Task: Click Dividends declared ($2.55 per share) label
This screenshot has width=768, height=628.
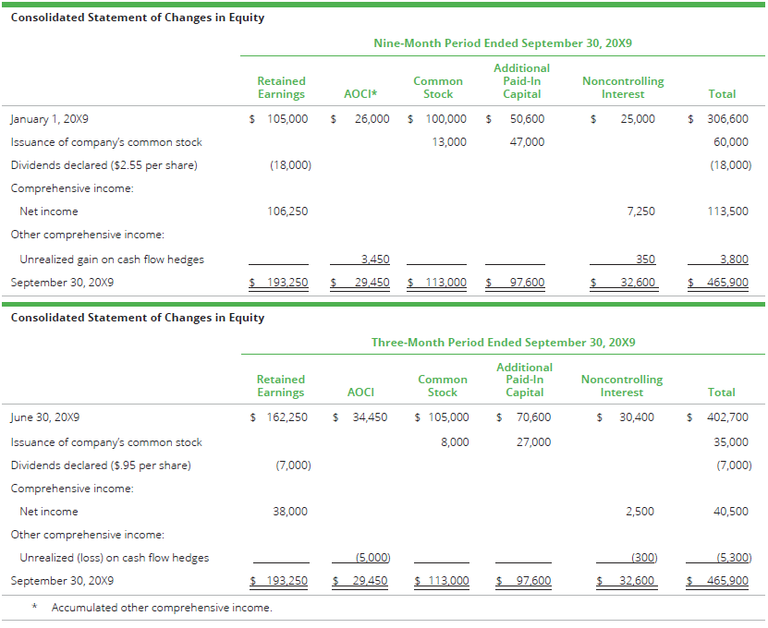Action: (x=104, y=165)
